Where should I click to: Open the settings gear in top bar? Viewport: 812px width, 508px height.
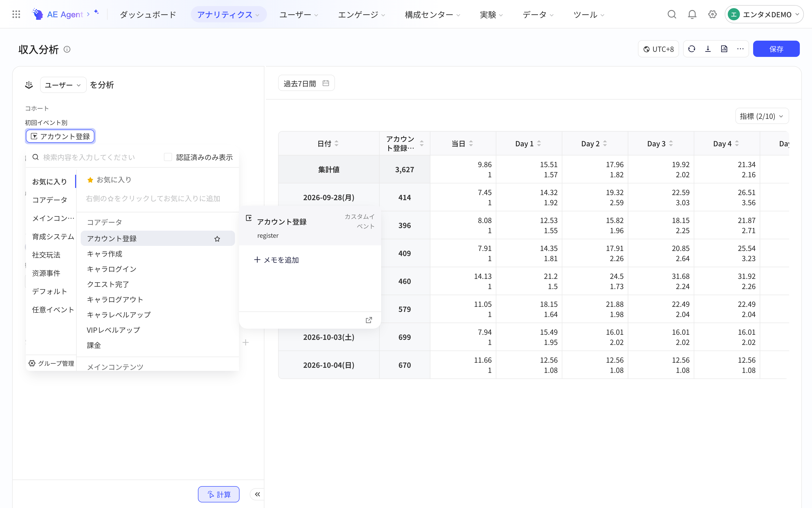click(x=712, y=14)
